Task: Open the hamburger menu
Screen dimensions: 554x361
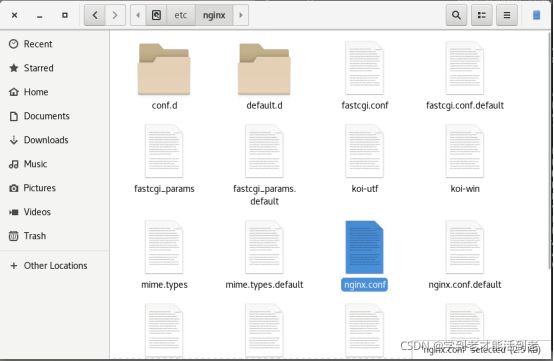Action: point(507,15)
